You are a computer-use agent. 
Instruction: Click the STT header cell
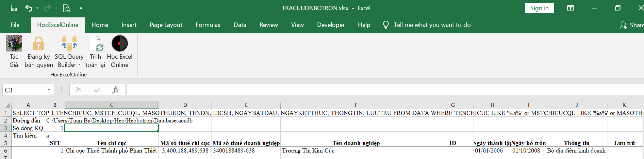55,143
